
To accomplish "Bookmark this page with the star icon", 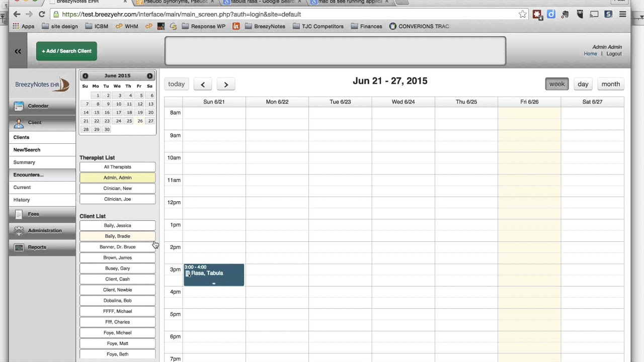I will coord(523,14).
